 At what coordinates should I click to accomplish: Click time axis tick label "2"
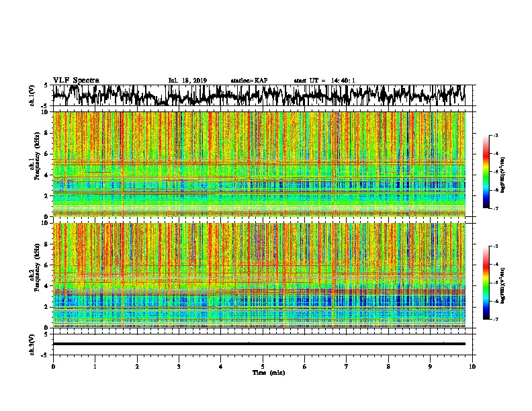137,367
